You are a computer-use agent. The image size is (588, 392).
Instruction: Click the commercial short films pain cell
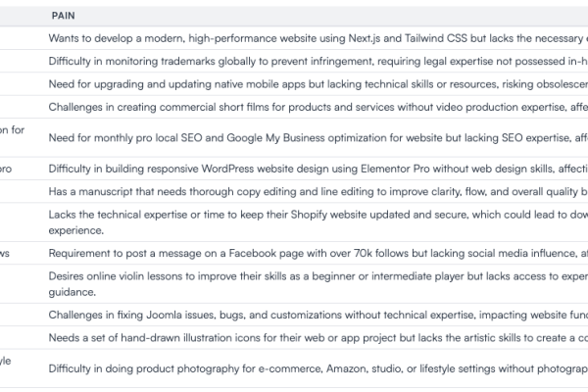(318, 107)
